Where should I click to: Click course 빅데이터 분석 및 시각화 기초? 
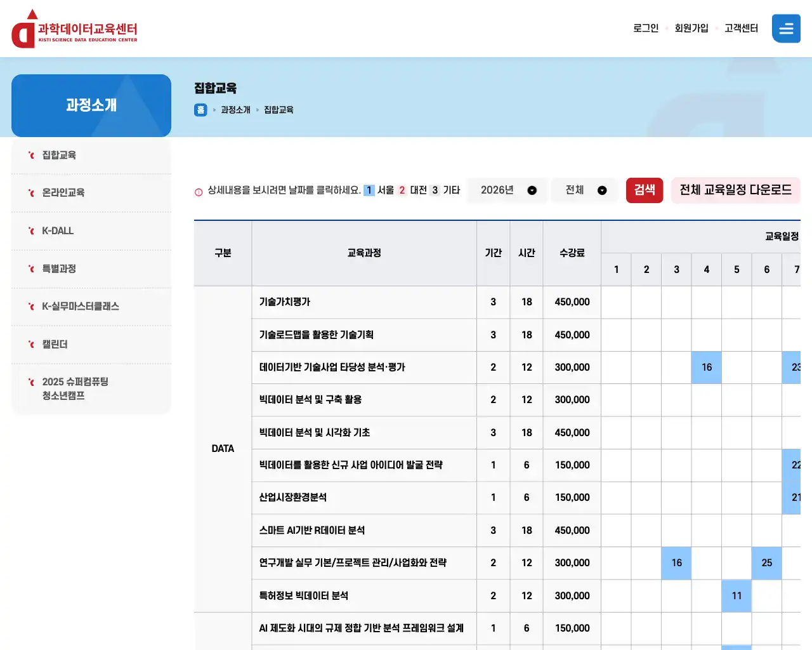pos(315,433)
